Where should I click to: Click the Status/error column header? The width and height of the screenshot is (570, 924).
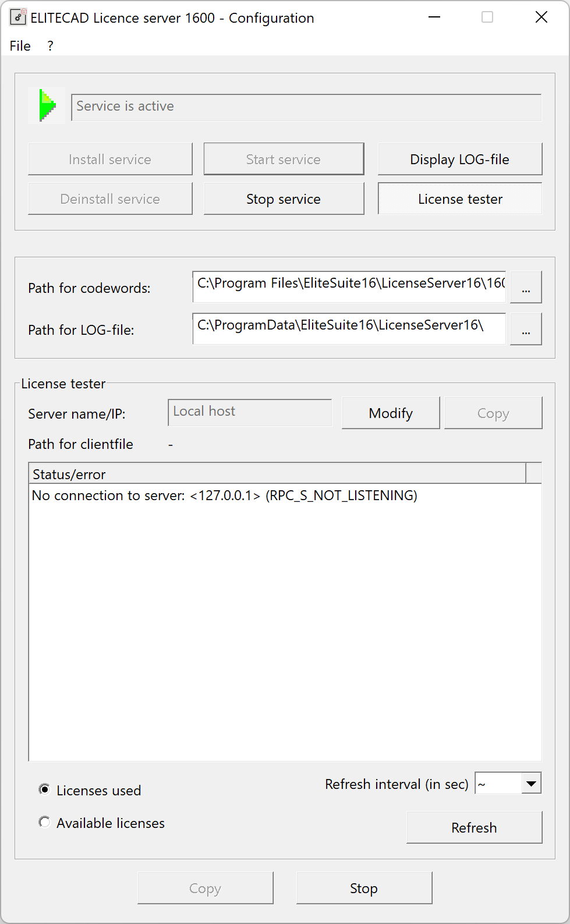coord(277,473)
